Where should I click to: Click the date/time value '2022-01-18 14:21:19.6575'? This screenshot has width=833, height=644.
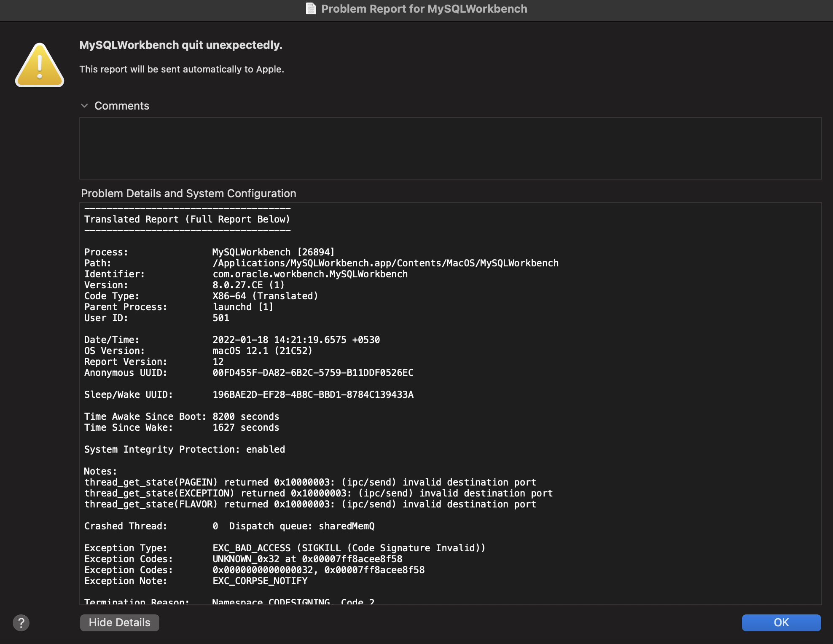(x=279, y=340)
